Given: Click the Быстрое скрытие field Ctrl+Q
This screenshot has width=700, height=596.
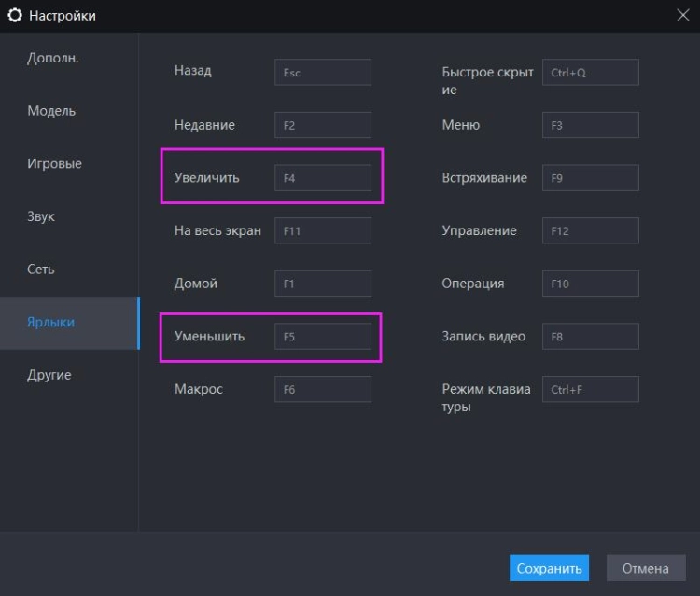Looking at the screenshot, I should (x=590, y=73).
